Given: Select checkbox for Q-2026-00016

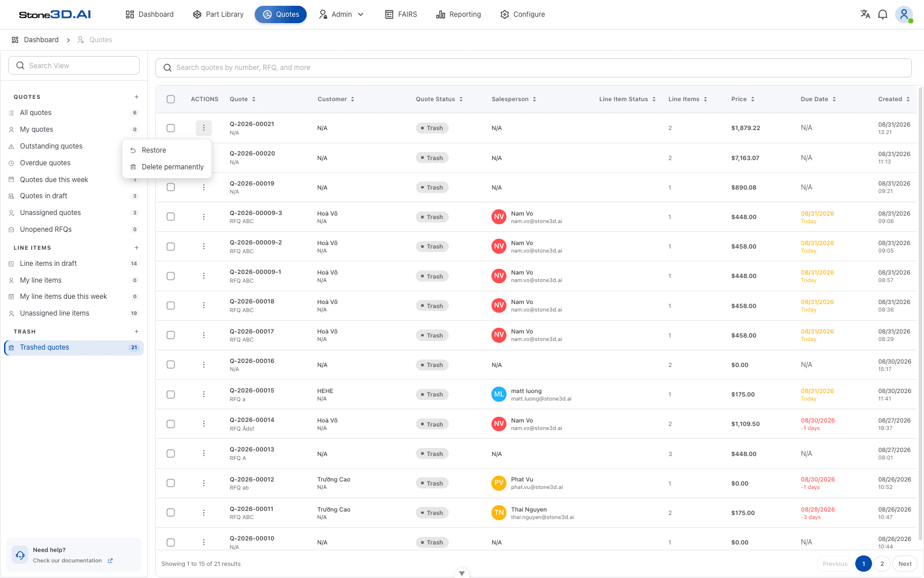Looking at the screenshot, I should (171, 365).
